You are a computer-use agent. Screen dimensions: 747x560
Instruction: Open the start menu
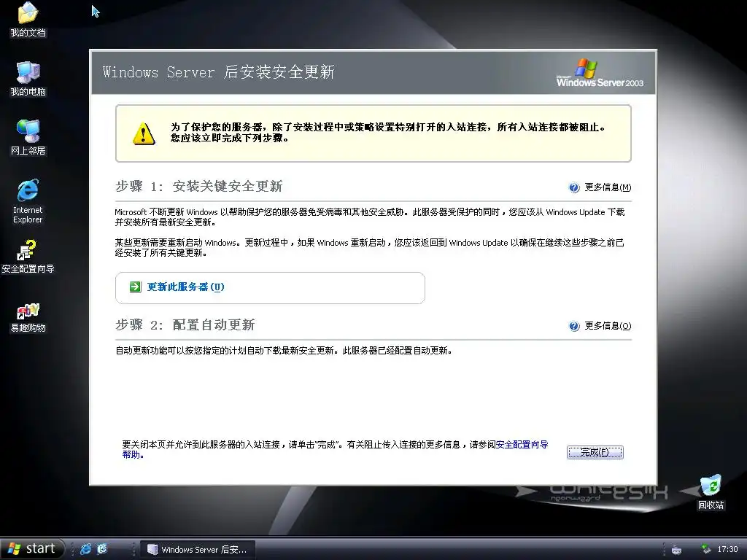32,549
